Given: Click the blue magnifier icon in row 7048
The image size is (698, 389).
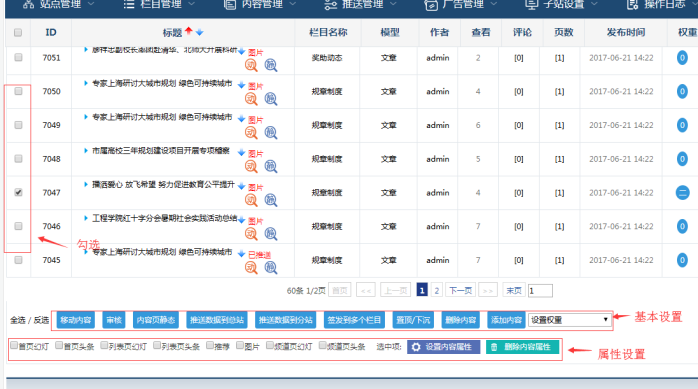Looking at the screenshot, I should (x=271, y=166).
